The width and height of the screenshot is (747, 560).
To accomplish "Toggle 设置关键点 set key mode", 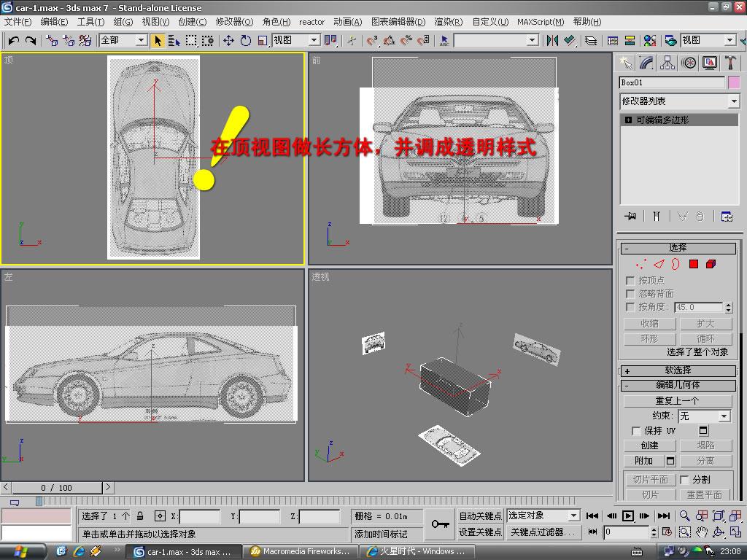I will pyautogui.click(x=480, y=532).
